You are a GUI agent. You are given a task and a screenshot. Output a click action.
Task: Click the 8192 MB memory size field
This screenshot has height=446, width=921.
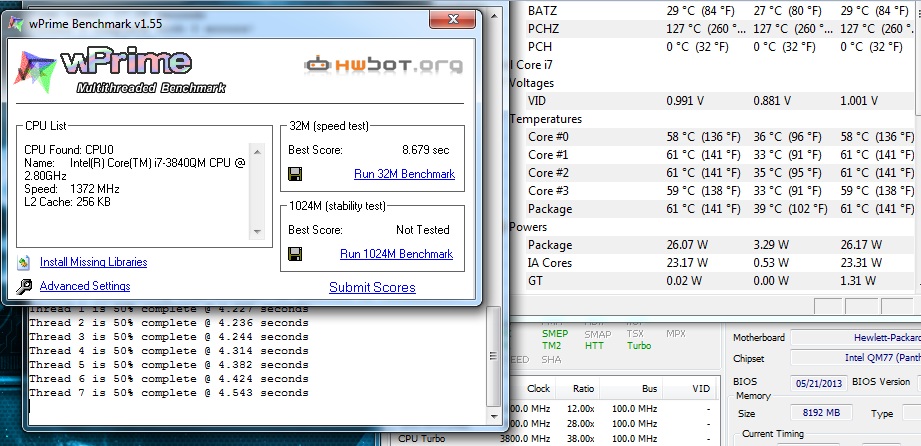(x=821, y=413)
